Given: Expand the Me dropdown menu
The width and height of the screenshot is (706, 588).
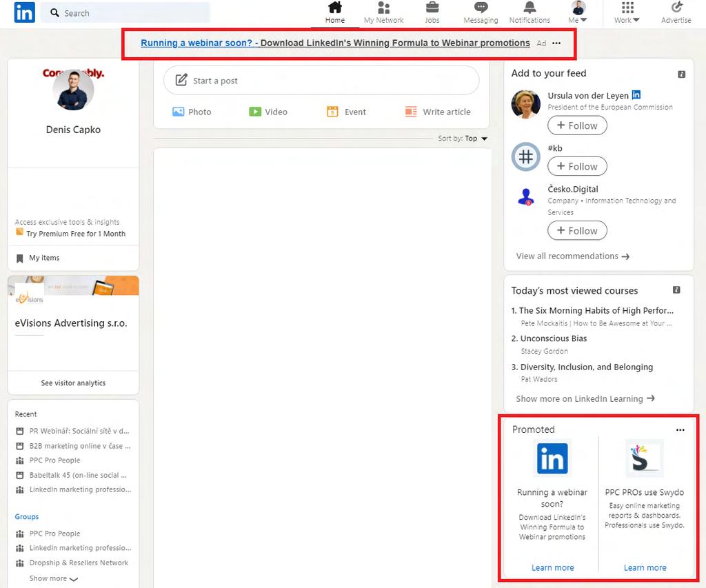Looking at the screenshot, I should 578,13.
